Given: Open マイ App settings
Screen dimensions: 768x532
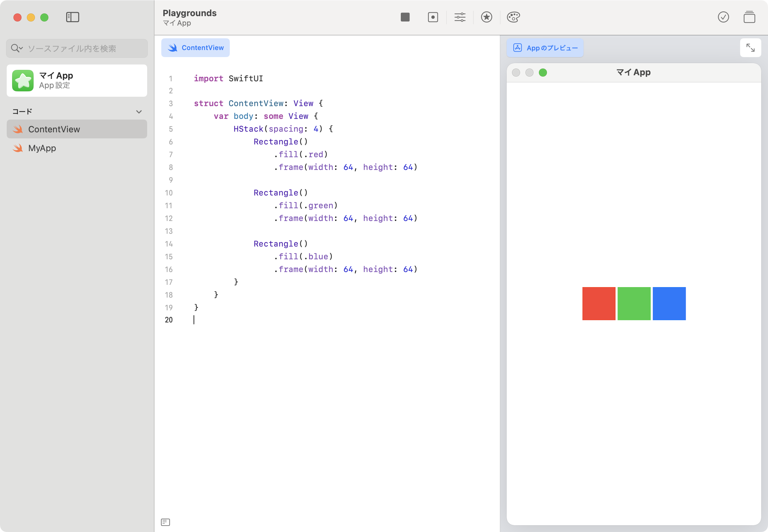Looking at the screenshot, I should click(x=77, y=81).
